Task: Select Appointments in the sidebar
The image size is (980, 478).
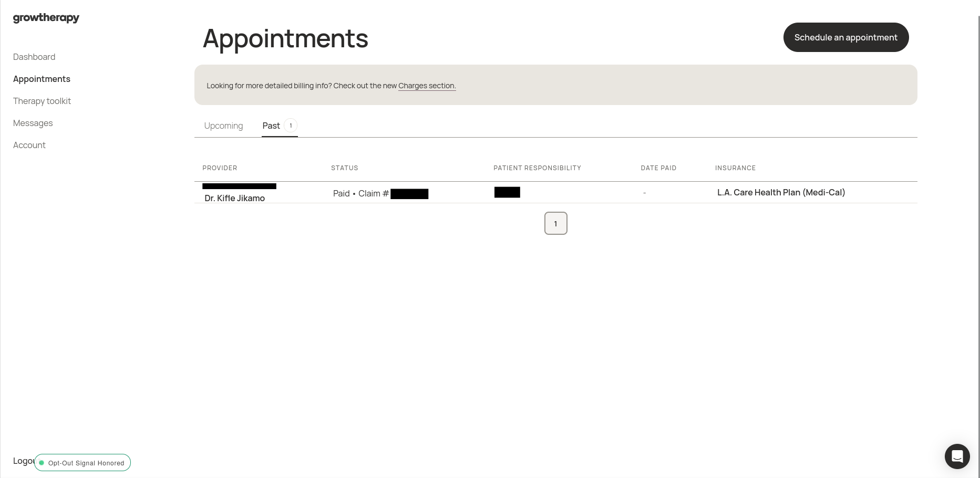Action: (42, 79)
